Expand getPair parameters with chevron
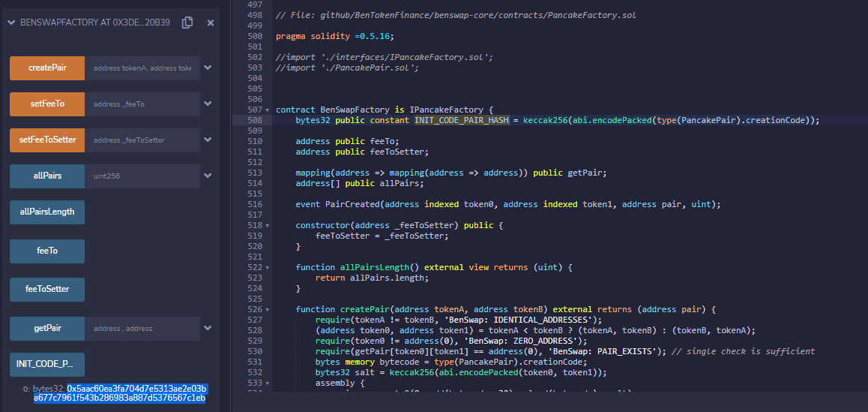 tap(208, 328)
